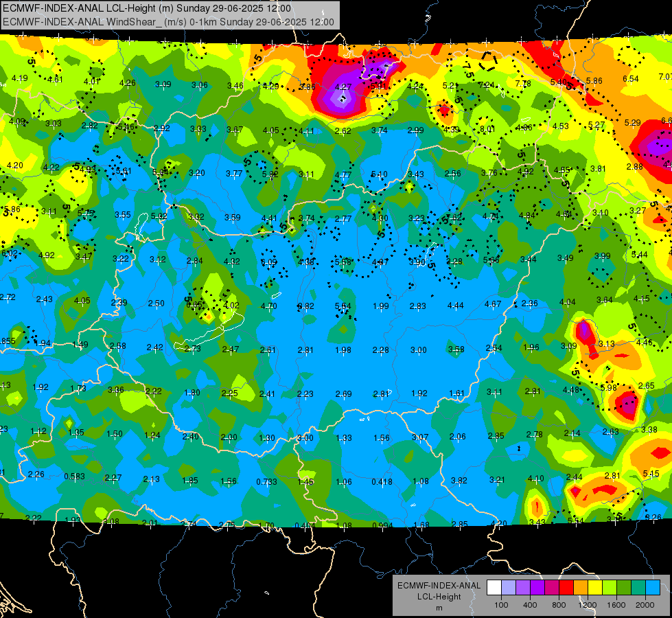Click the orange legend swatch

click(x=581, y=588)
